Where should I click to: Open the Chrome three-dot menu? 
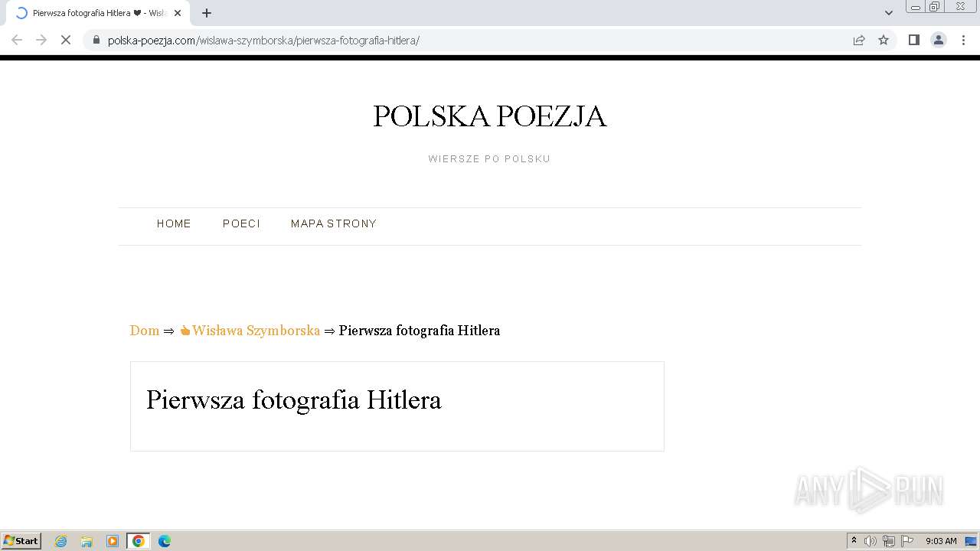tap(963, 40)
